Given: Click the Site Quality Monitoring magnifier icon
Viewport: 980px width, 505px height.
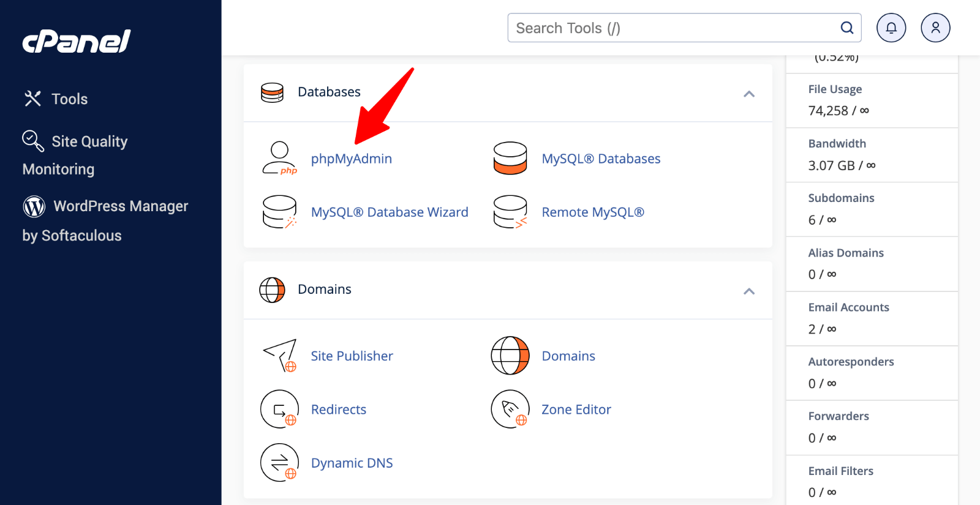Looking at the screenshot, I should [33, 141].
